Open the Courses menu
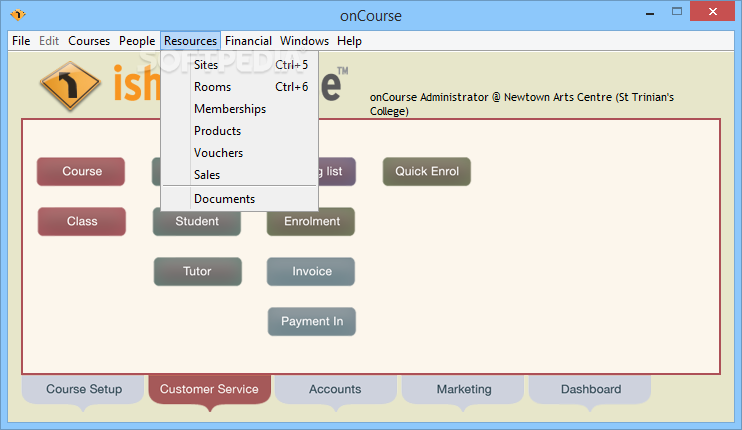 coord(89,41)
